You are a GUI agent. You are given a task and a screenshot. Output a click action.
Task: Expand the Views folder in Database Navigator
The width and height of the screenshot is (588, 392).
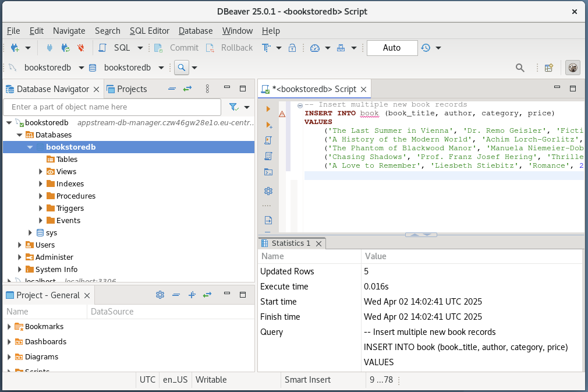pyautogui.click(x=40, y=171)
